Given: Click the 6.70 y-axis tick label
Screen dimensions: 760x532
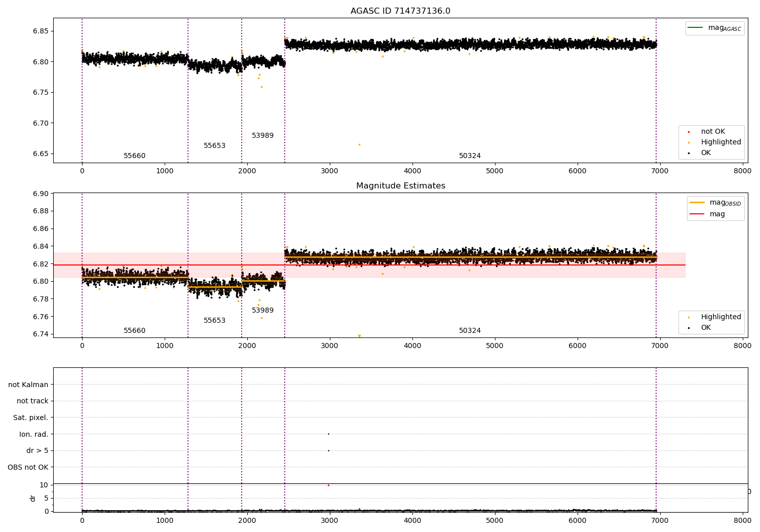Looking at the screenshot, I should click(x=41, y=123).
